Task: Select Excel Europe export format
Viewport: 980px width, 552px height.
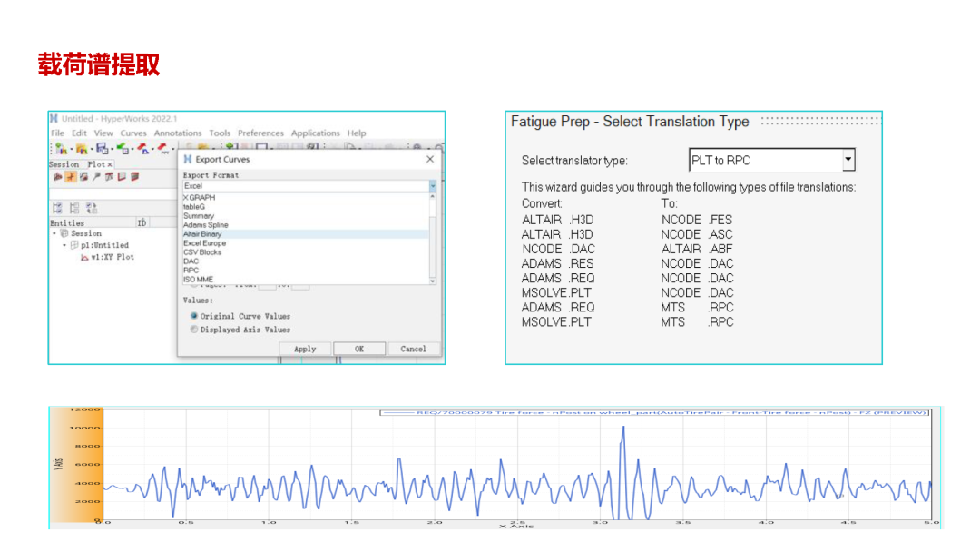Action: point(306,243)
